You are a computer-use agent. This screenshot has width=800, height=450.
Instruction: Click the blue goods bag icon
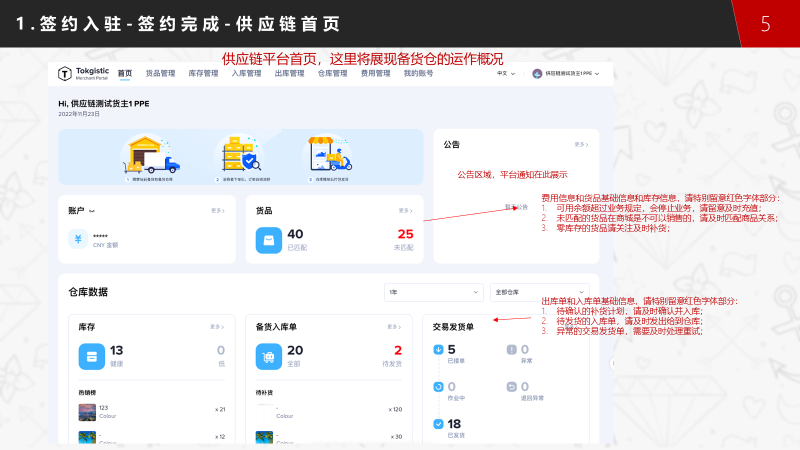(x=267, y=240)
